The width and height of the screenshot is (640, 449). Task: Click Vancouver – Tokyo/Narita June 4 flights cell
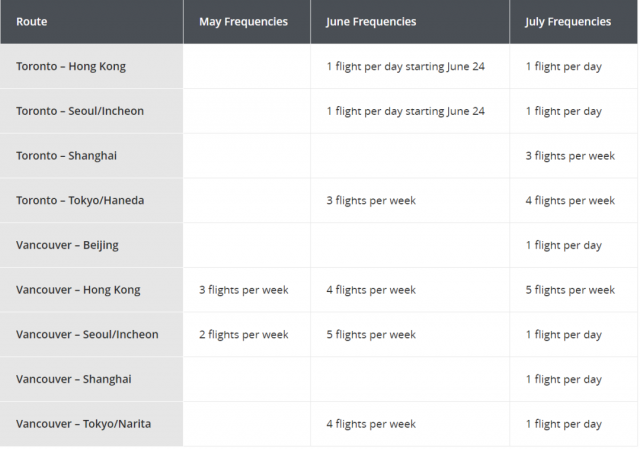point(410,424)
